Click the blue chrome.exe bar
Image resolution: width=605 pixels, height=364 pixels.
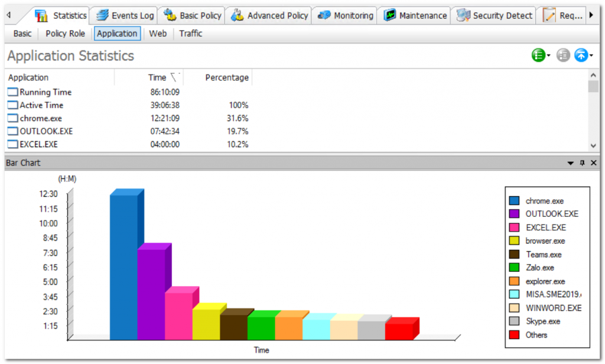(x=123, y=267)
